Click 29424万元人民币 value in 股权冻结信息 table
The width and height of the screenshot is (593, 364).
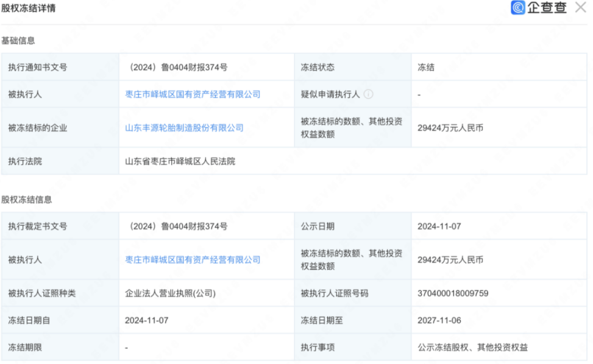(450, 260)
